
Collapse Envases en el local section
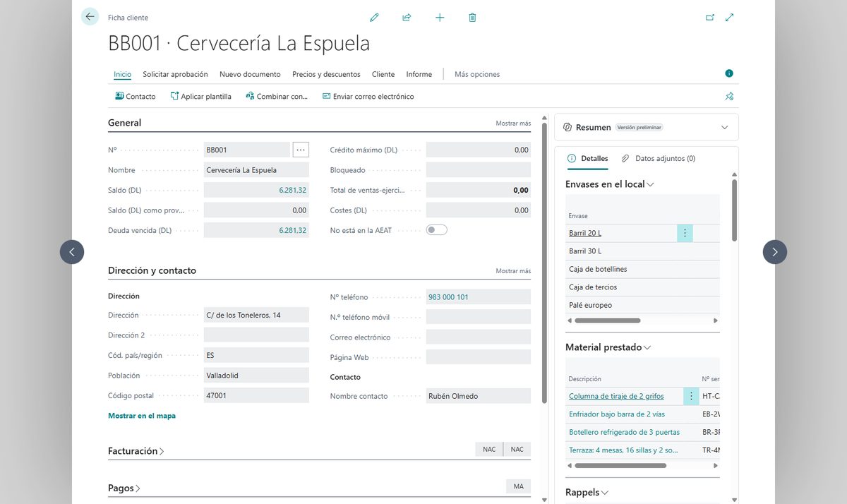[x=610, y=184]
